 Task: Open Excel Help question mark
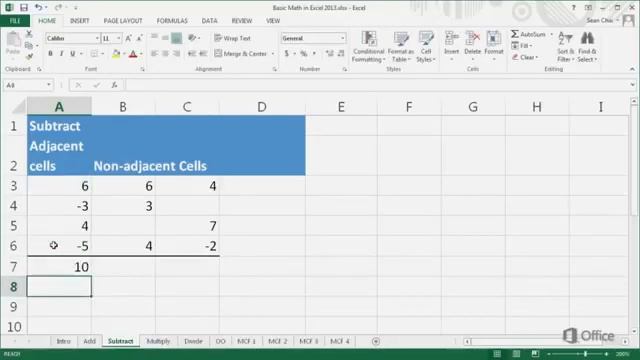point(573,7)
